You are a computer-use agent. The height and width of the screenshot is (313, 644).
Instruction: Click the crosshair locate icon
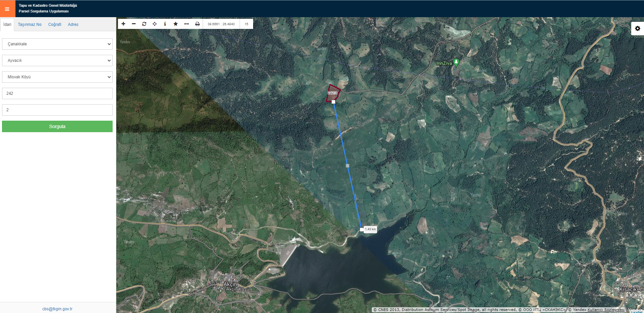click(x=155, y=24)
